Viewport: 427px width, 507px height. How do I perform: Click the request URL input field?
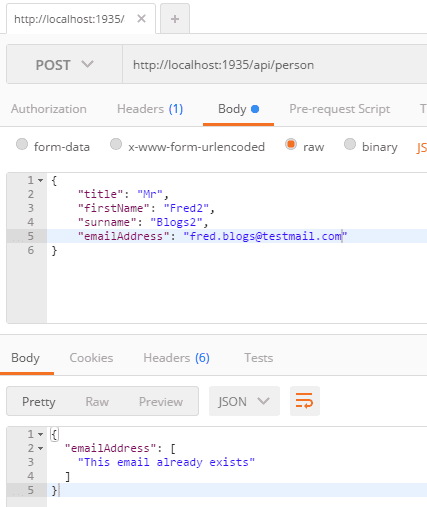(275, 64)
